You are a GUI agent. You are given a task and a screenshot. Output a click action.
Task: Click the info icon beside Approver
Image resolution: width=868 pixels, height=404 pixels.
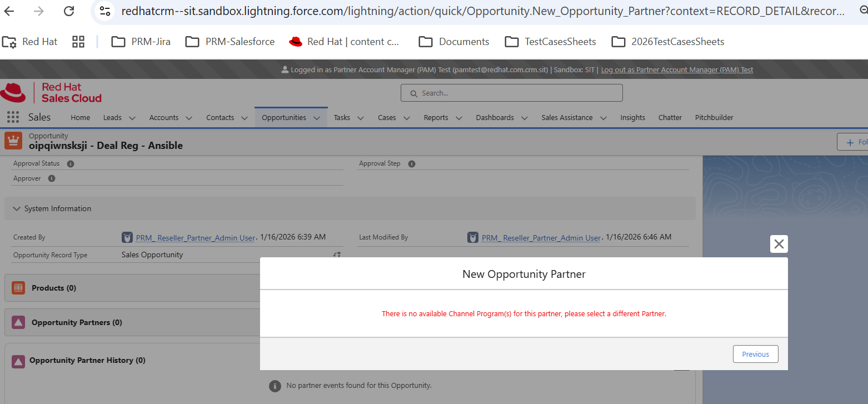click(x=52, y=178)
